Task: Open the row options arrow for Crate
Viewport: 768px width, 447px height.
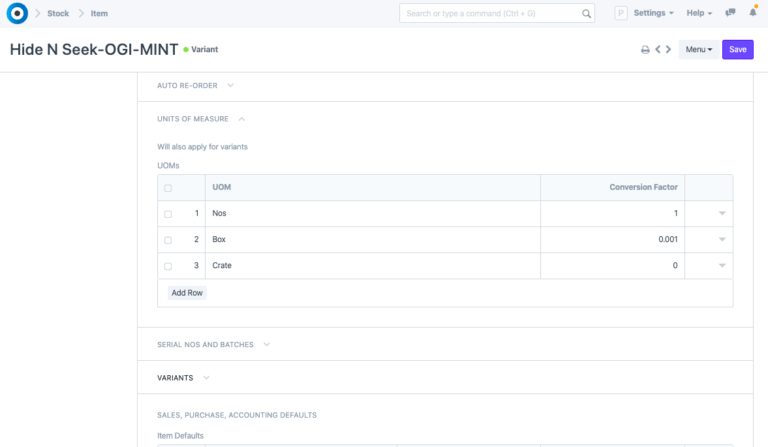Action: (722, 266)
